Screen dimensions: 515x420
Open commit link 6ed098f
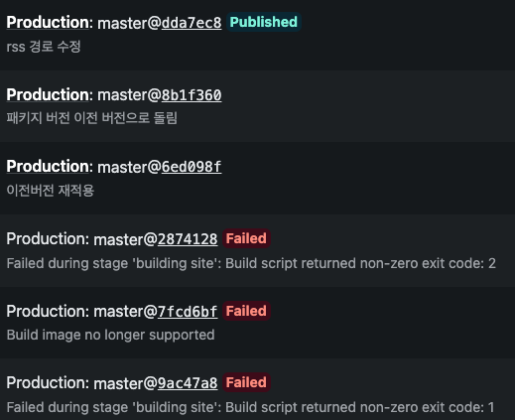(192, 167)
